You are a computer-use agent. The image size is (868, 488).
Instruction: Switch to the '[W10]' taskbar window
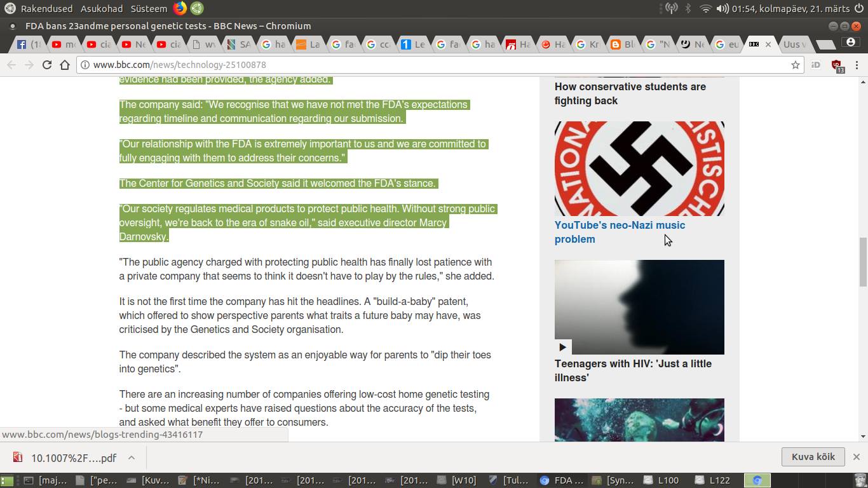[x=458, y=481]
